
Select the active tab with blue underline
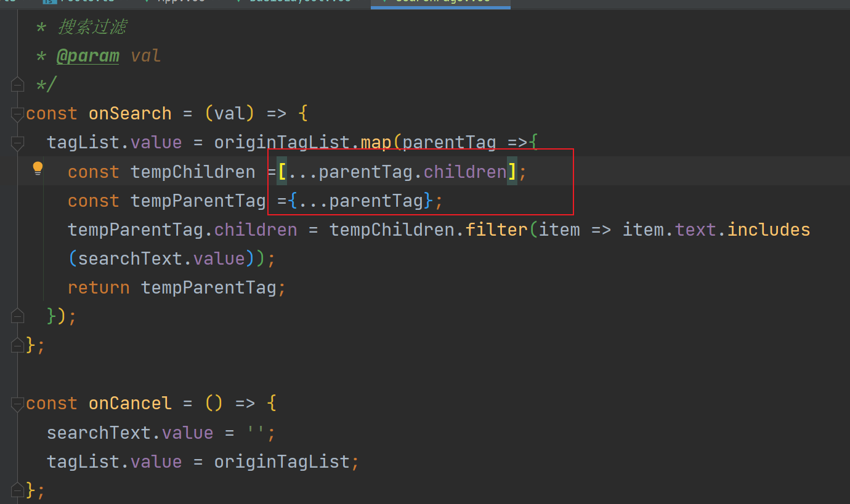[x=440, y=2]
